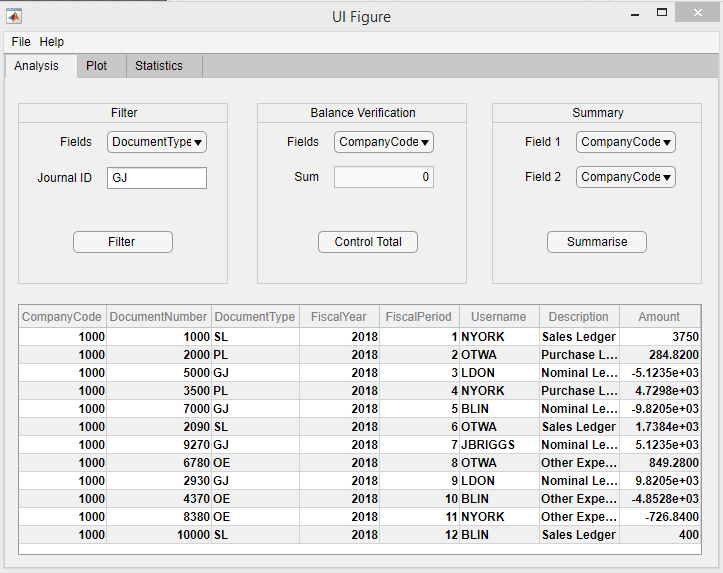Image resolution: width=723 pixels, height=573 pixels.
Task: Click the Amount column header
Action: tap(660, 317)
